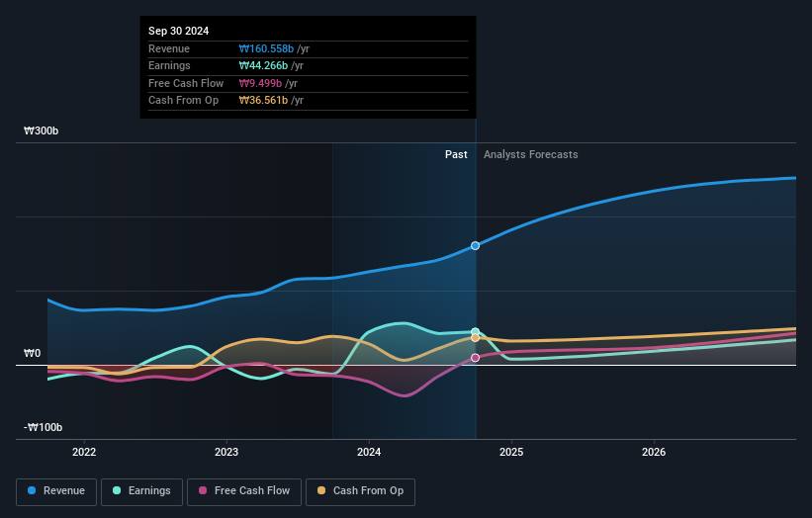This screenshot has height=518, width=812.
Task: Click the Sep 30 2024 tooltip date
Action: click(x=178, y=31)
